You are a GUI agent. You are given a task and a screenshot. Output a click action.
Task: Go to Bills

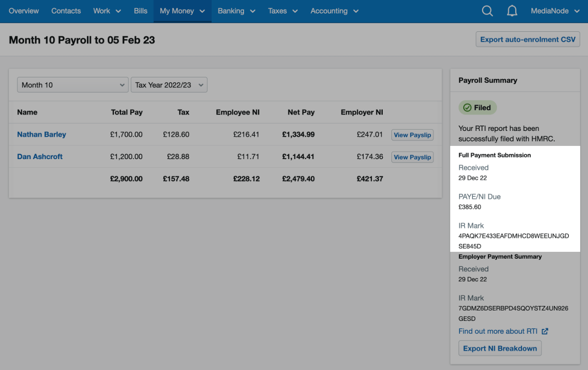(x=141, y=11)
